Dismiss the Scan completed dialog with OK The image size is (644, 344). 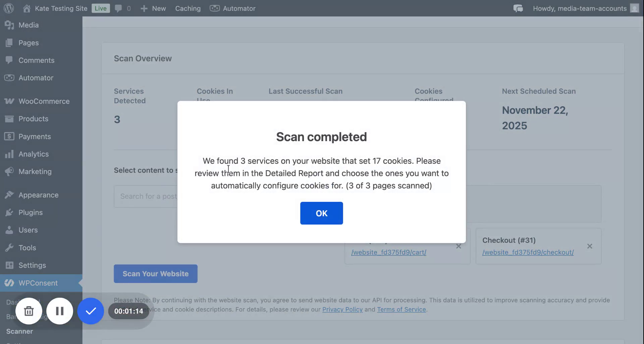tap(321, 213)
